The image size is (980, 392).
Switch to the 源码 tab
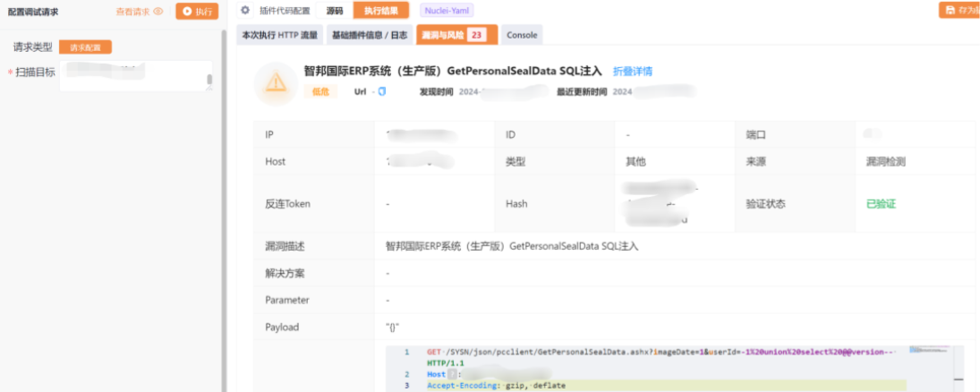click(x=335, y=10)
